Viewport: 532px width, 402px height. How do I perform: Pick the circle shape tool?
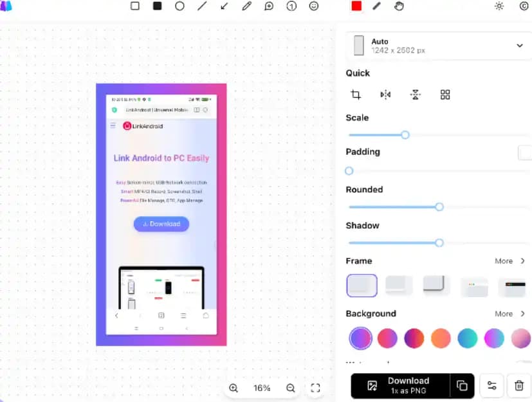tap(179, 6)
